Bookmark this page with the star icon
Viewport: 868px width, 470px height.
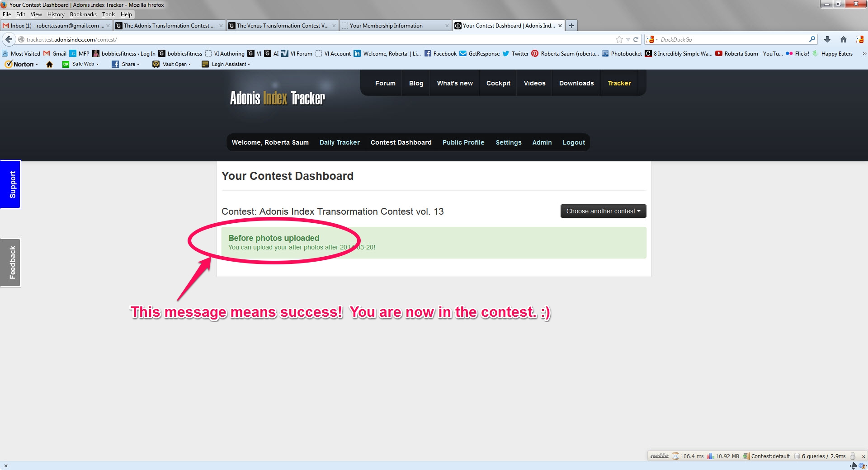(619, 39)
